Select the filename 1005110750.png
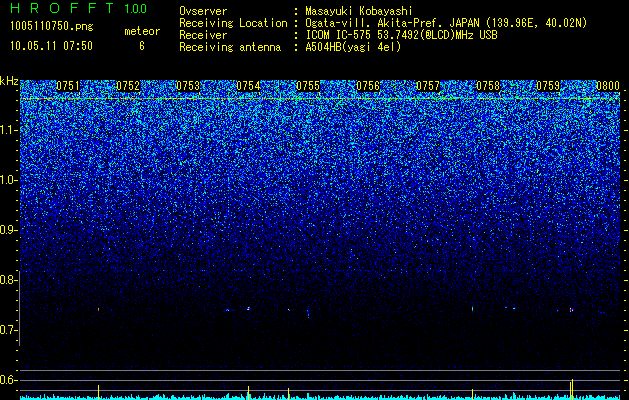The image size is (629, 400). (x=52, y=27)
